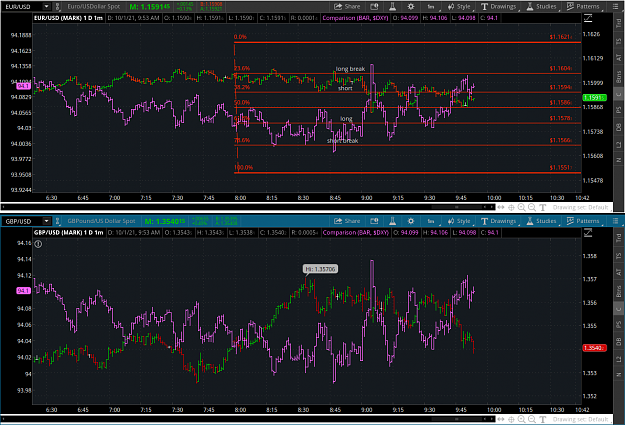Open the Trd side tab on GBP/USD chart
This screenshot has width=625, height=425.
pyautogui.click(x=619, y=238)
